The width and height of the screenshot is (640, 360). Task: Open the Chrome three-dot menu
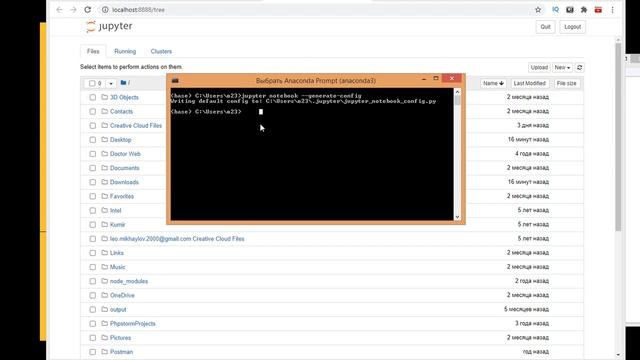[612, 10]
